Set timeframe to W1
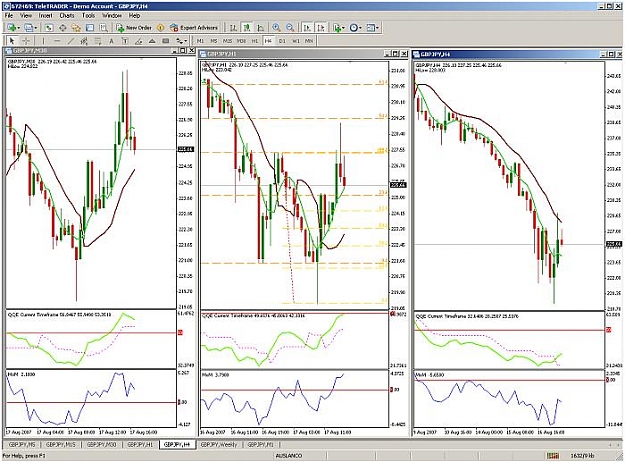 click(x=295, y=41)
